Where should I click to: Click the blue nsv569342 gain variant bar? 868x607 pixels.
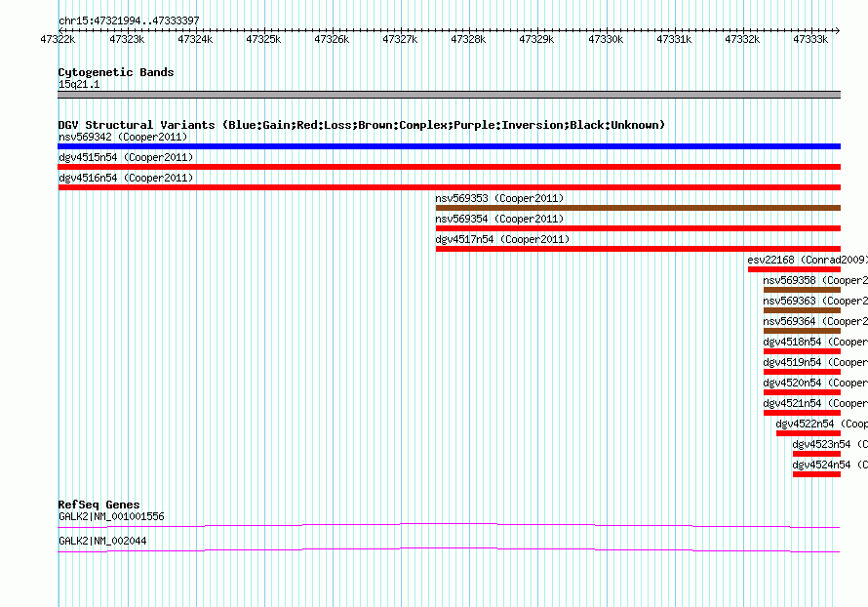pyautogui.click(x=449, y=146)
